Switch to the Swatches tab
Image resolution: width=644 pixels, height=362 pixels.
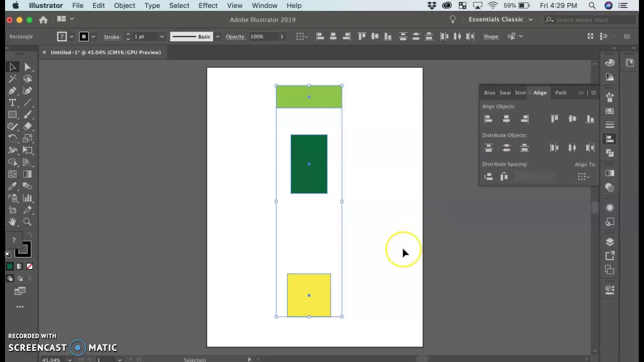coord(505,93)
